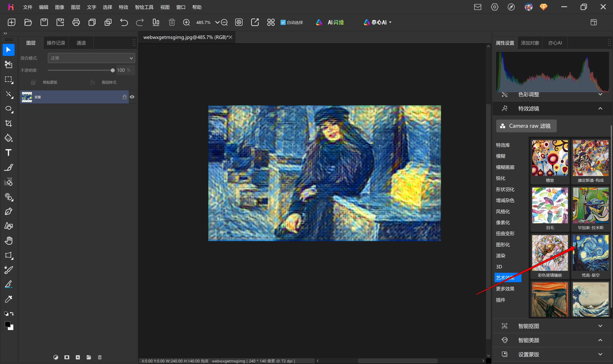
Task: Select the Crop tool
Action: (9, 123)
